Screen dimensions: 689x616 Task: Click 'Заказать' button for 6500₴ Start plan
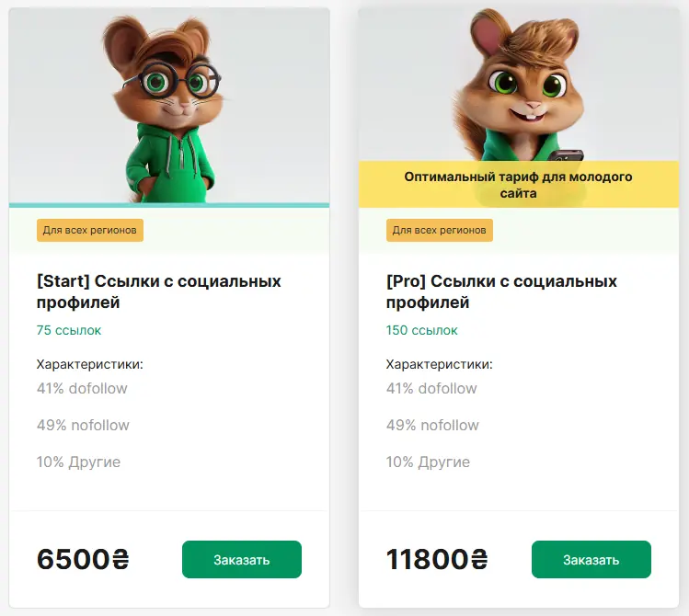pos(242,559)
